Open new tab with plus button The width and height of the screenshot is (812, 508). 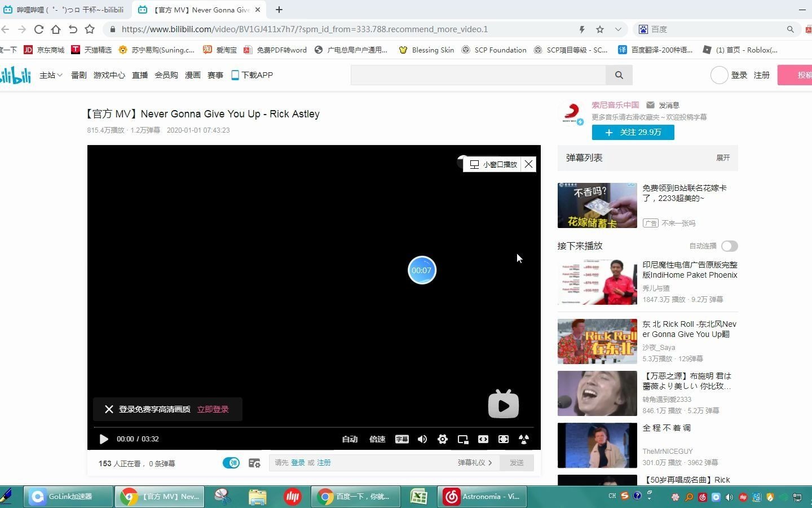[x=279, y=10]
